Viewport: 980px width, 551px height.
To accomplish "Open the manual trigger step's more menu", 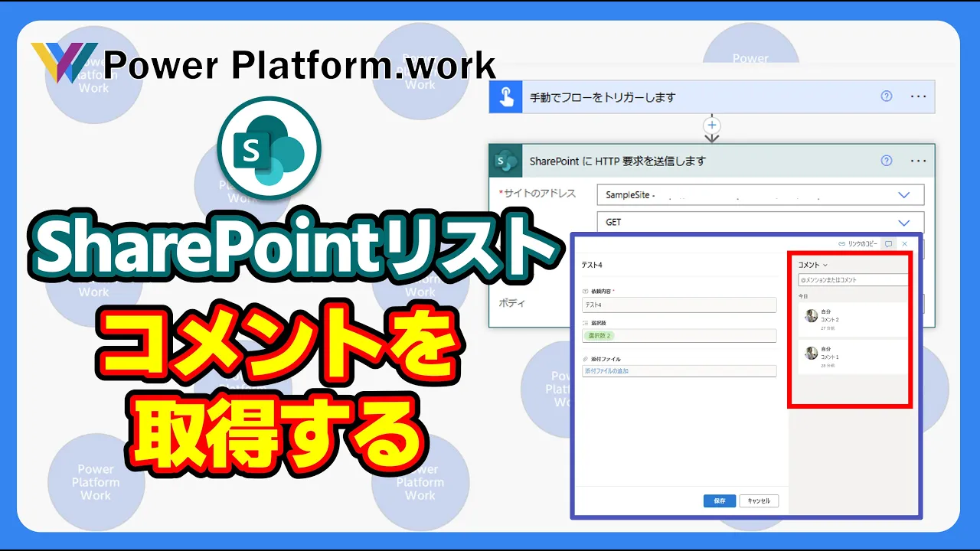I will pyautogui.click(x=919, y=97).
